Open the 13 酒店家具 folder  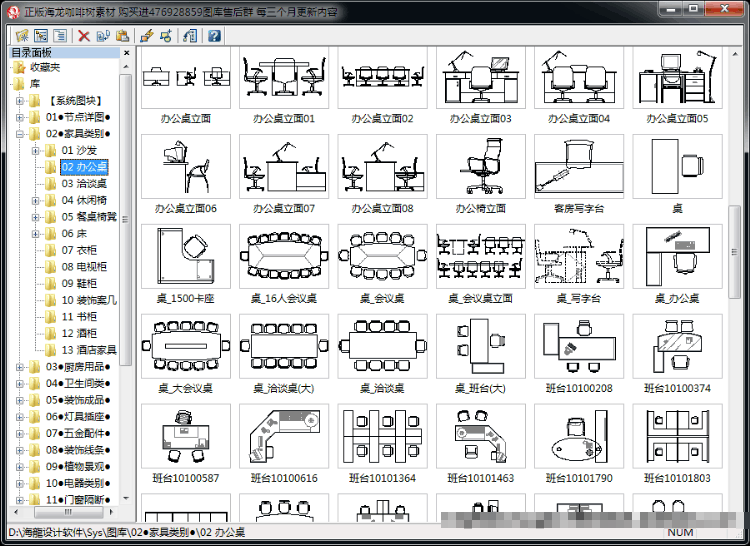(x=88, y=350)
